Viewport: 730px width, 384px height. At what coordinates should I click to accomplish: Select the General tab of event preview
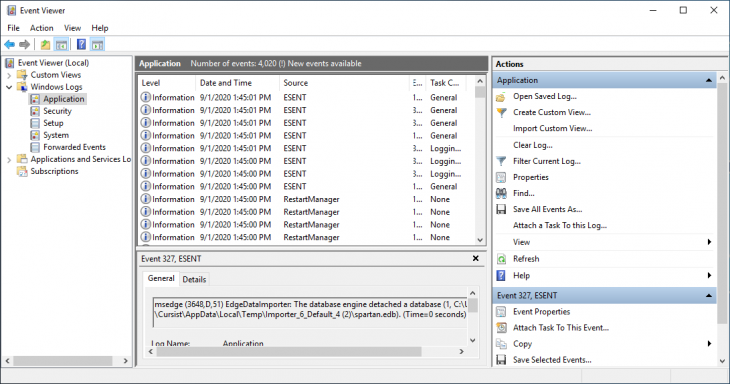pyautogui.click(x=161, y=278)
